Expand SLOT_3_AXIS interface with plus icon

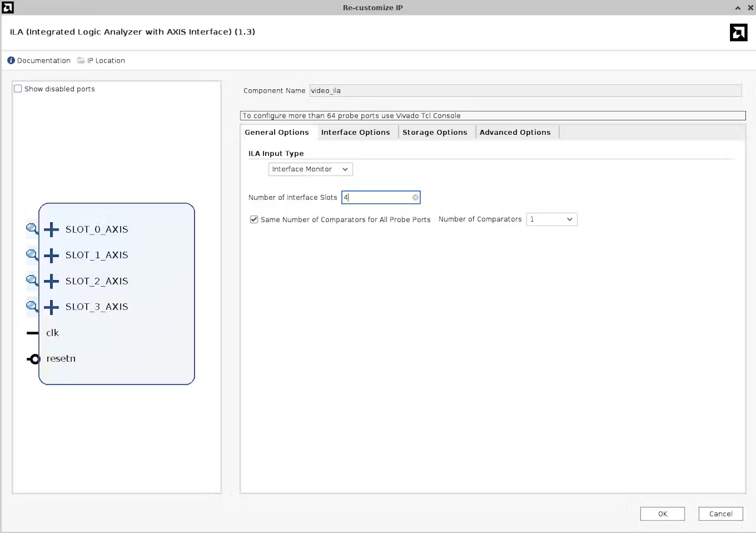click(x=51, y=307)
